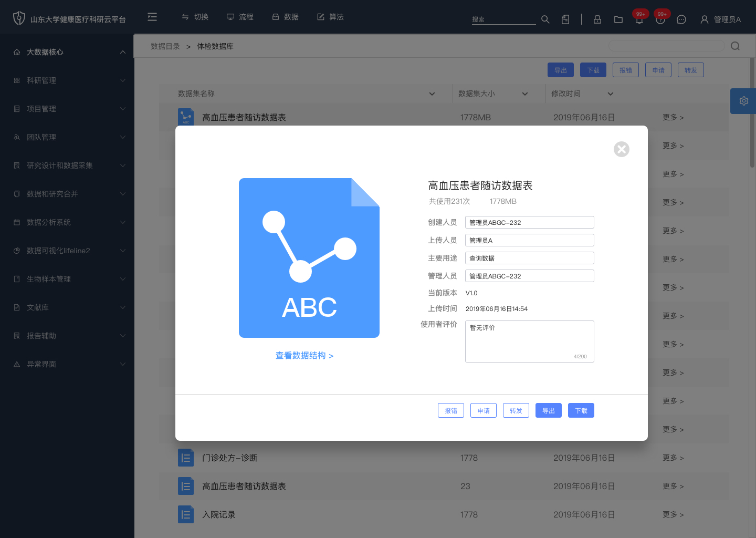Click 更多 for the 门诊处方-诊断 row

point(673,458)
